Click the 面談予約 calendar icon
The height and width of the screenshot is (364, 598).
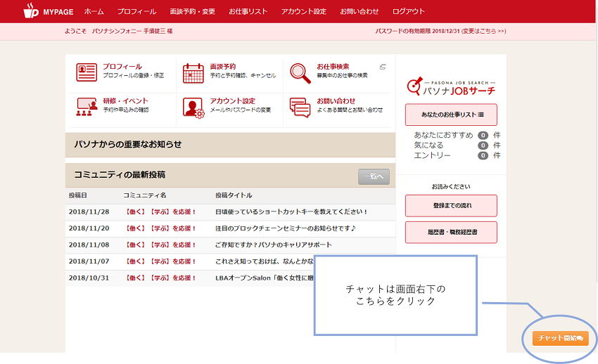coord(193,73)
